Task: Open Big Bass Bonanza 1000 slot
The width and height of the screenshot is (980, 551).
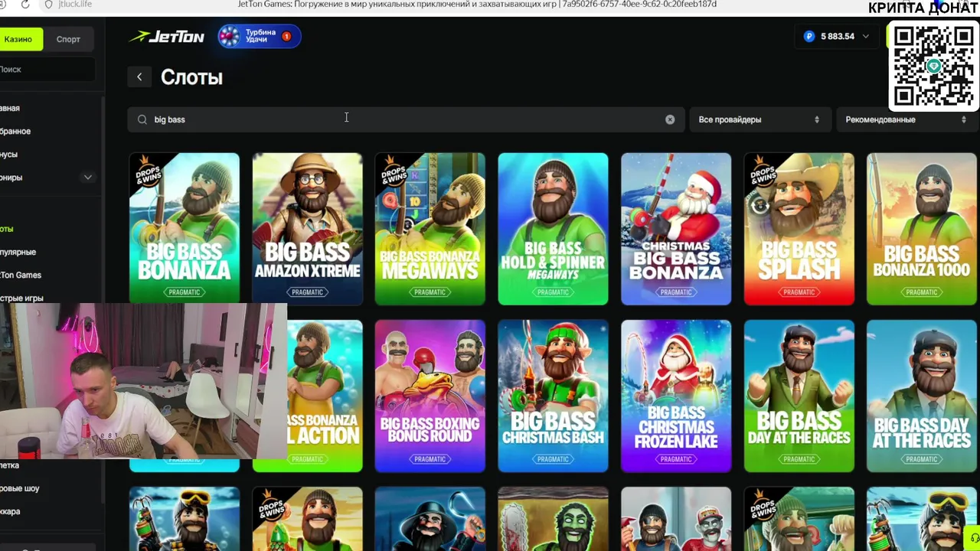Action: point(922,229)
